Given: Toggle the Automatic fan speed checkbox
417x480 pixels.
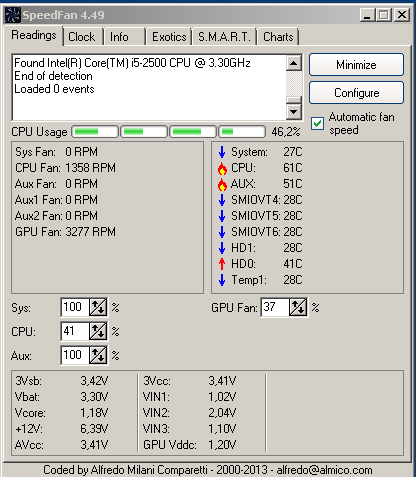Looking at the screenshot, I should (x=317, y=124).
